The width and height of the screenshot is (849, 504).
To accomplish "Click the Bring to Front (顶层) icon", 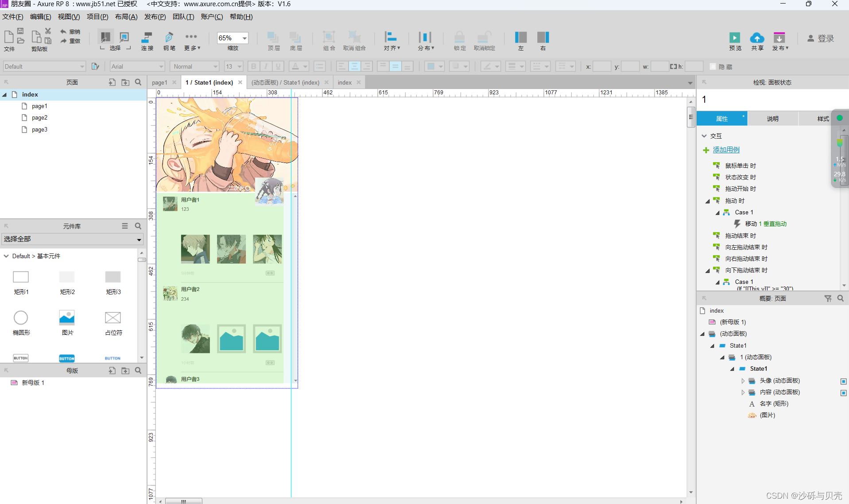I will (273, 37).
